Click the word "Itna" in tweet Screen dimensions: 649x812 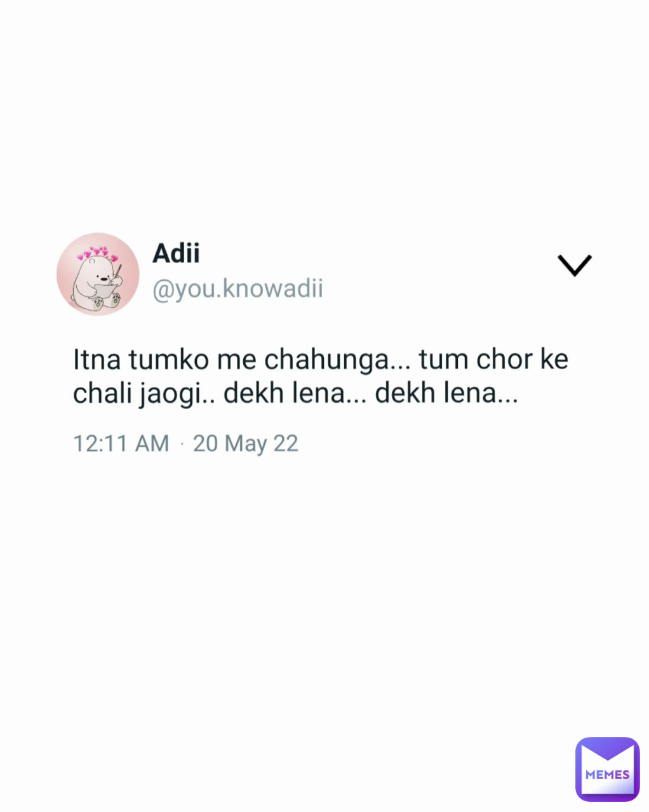98,360
